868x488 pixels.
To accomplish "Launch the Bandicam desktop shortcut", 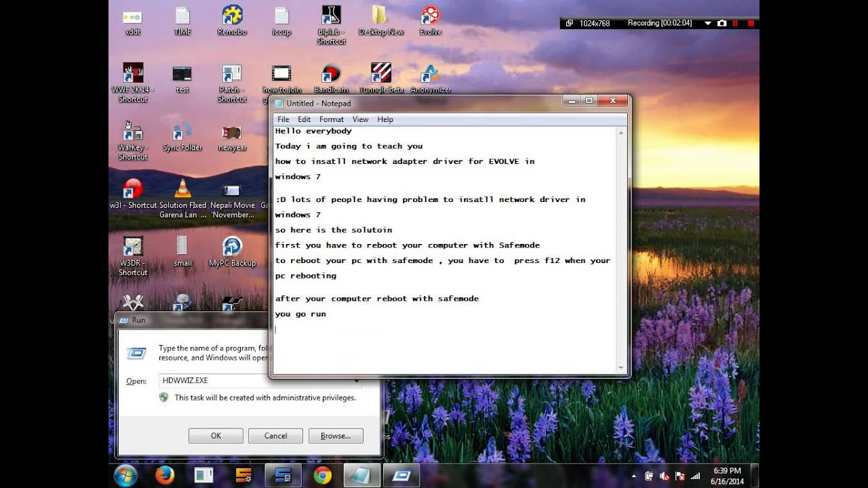I will click(331, 78).
